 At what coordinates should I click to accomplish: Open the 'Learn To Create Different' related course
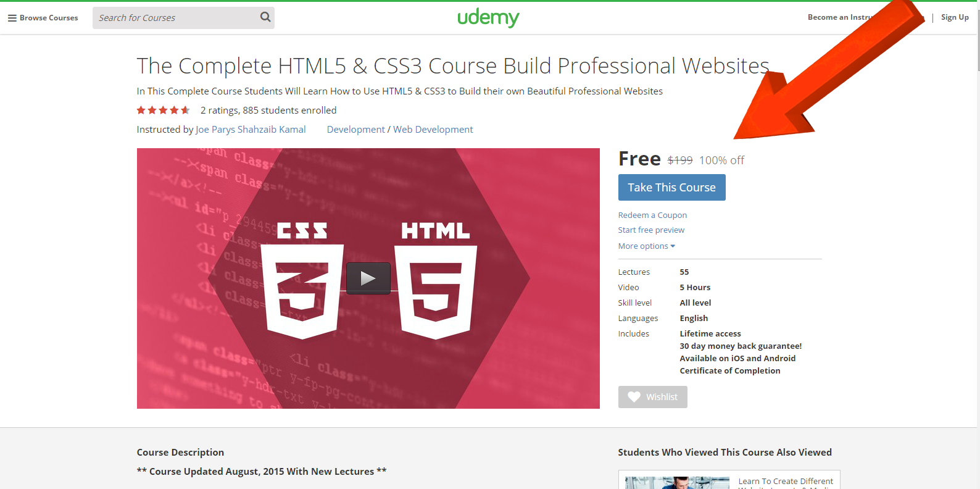coord(786,482)
